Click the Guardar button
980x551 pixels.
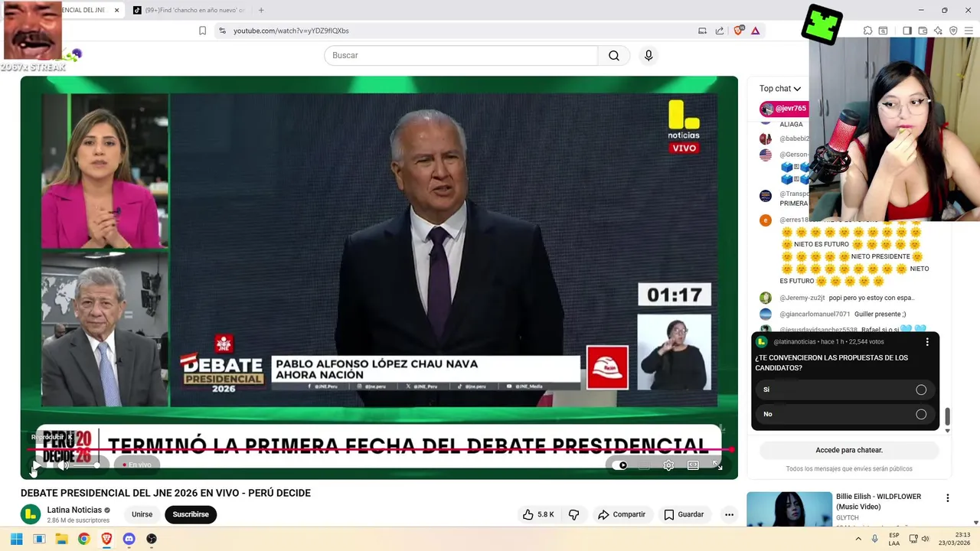pos(684,514)
